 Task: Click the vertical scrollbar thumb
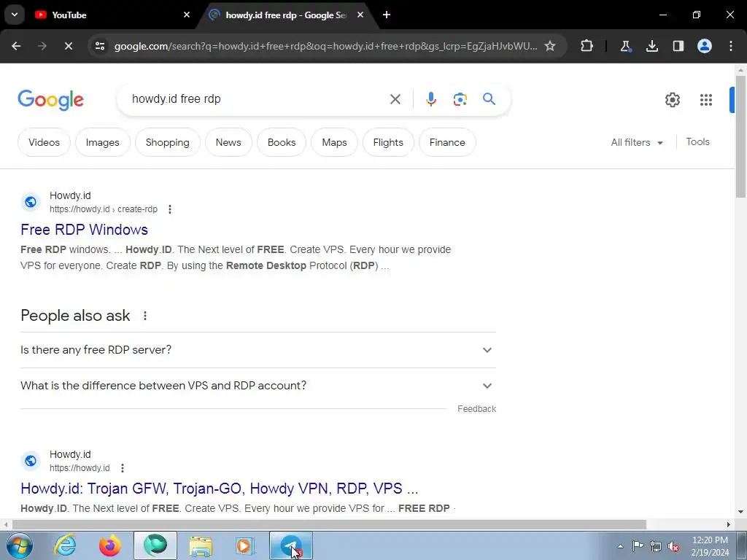740,136
